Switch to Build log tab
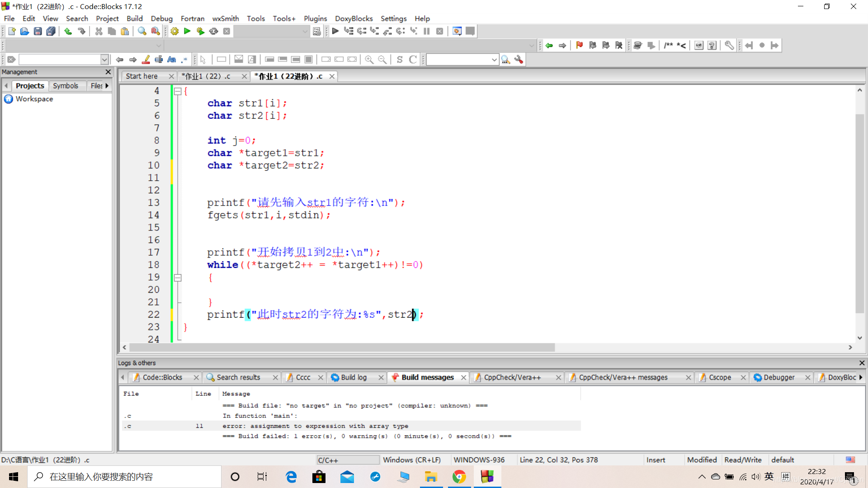 click(354, 377)
